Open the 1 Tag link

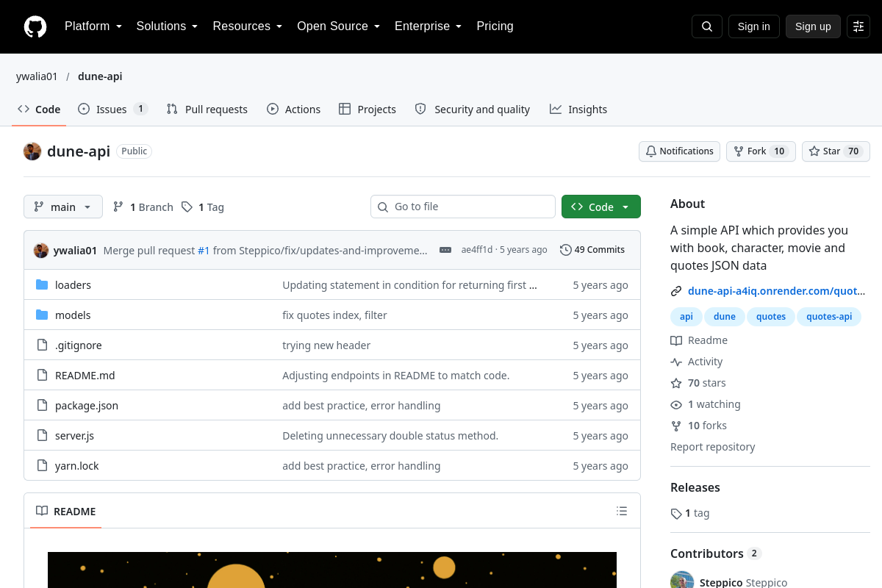[203, 207]
